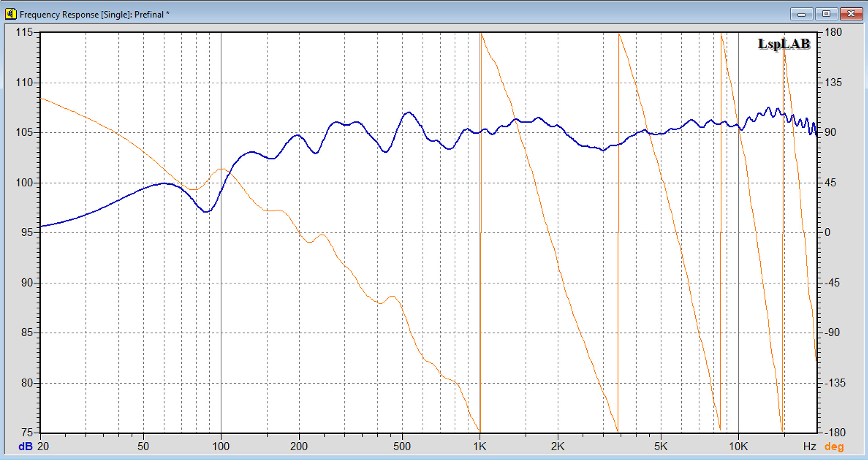
Task: Click the "2K" frequency tick label
Action: click(558, 446)
